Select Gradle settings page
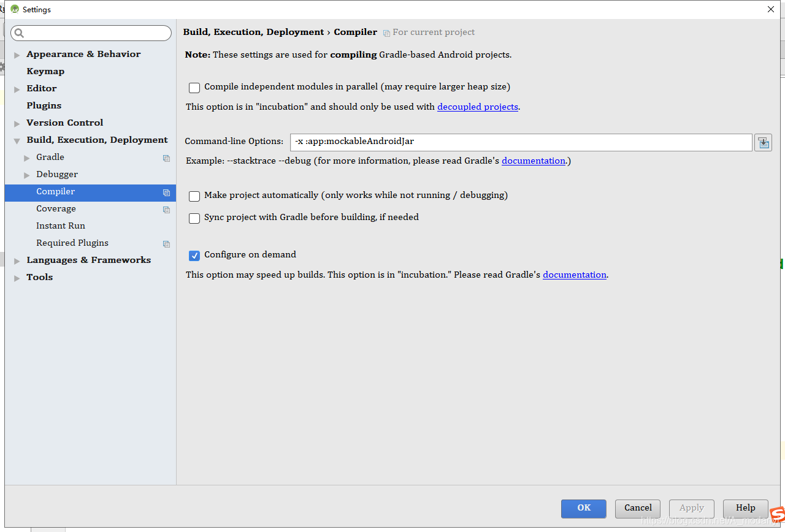 point(50,157)
